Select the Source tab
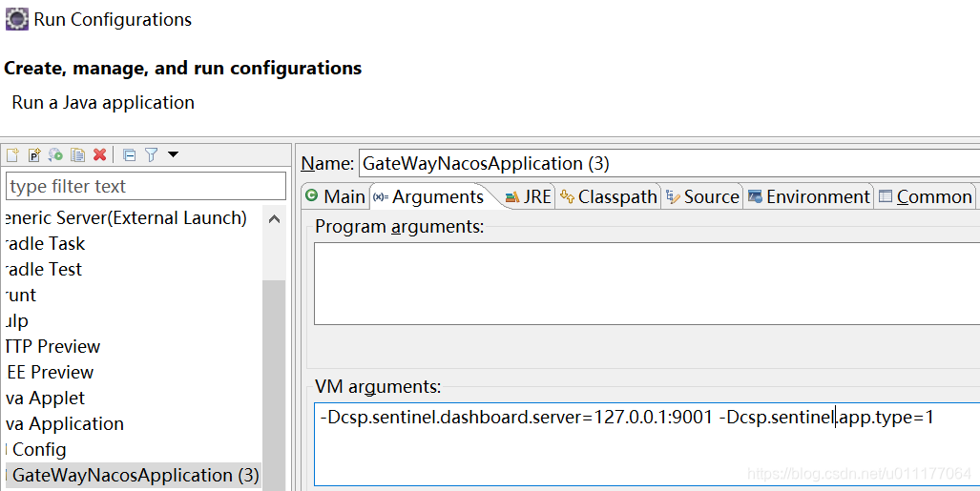 tap(702, 196)
